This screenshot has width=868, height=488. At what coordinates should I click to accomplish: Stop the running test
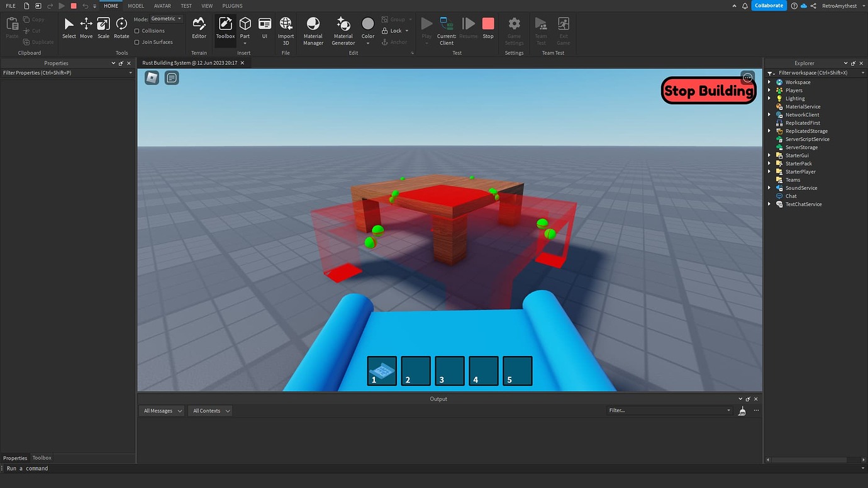[x=488, y=28]
